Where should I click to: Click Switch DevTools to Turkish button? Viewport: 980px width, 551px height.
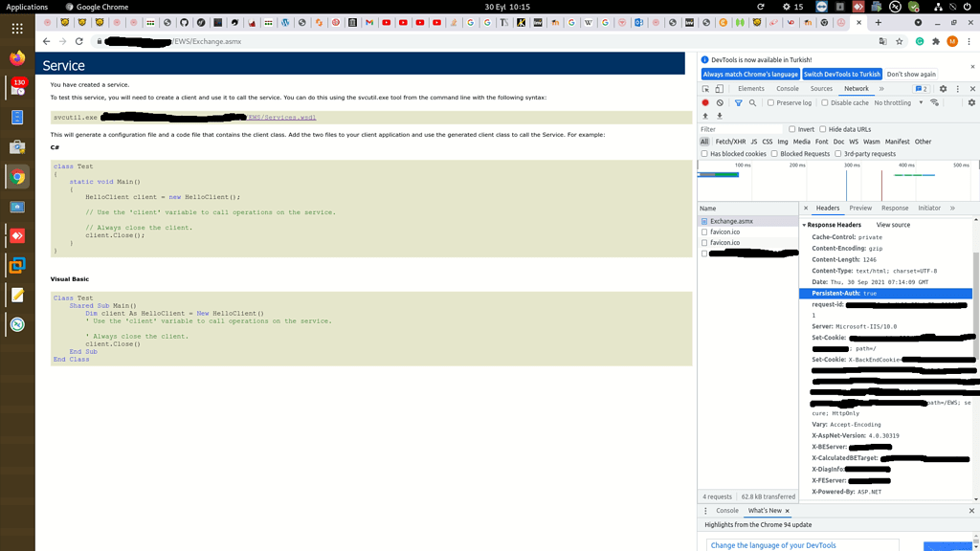coord(841,74)
